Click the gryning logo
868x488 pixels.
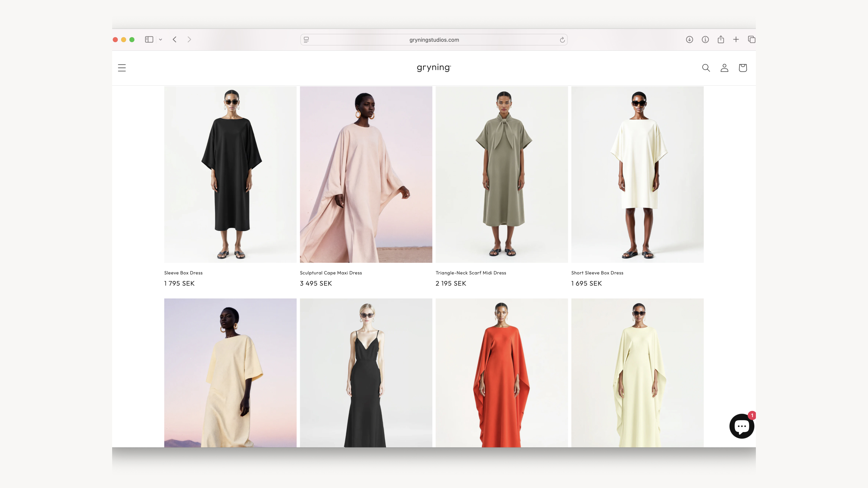tap(434, 67)
